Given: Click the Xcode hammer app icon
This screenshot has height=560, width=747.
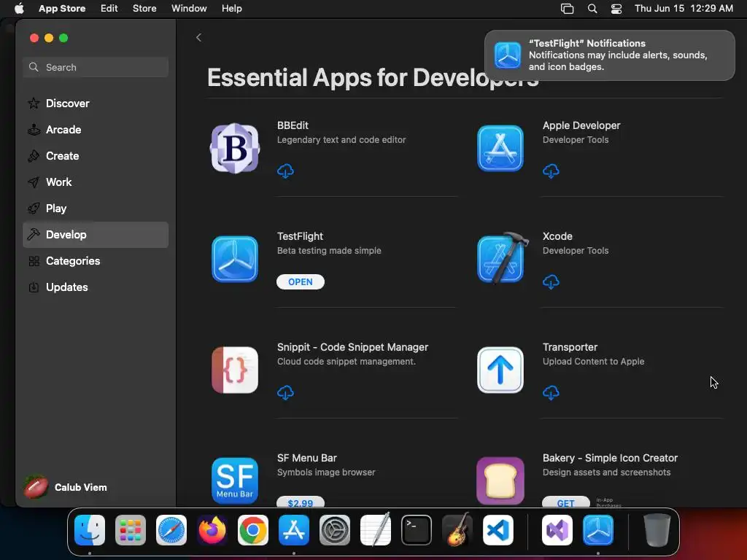Looking at the screenshot, I should (x=503, y=258).
